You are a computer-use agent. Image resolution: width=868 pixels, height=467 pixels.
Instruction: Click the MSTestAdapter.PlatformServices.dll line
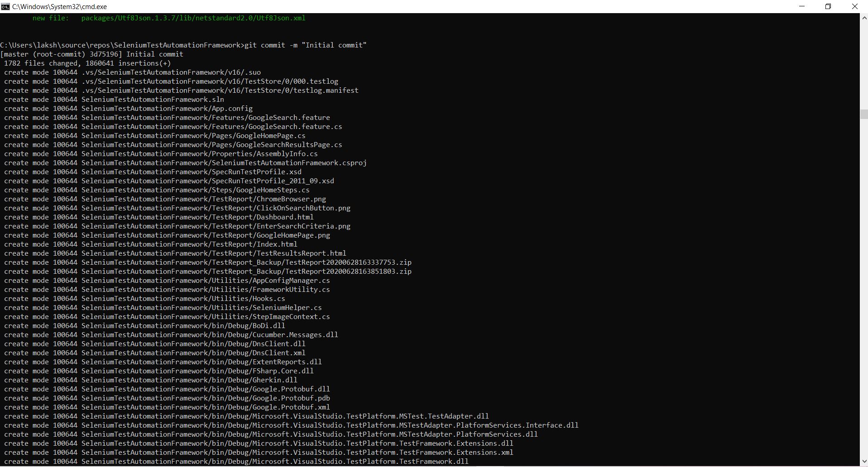[x=271, y=434]
